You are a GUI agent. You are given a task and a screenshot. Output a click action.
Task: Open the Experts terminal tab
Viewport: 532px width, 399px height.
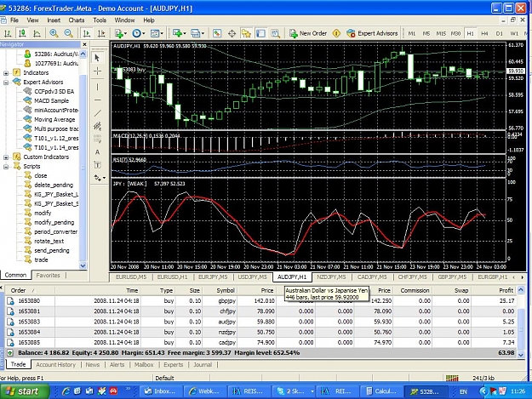click(173, 365)
